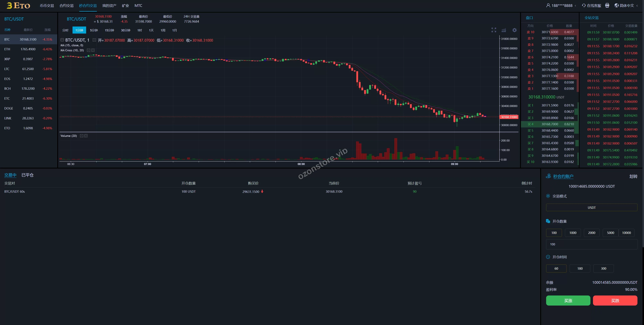Image resolution: width=644 pixels, height=325 pixels.
Task: Open MA Cross indicator settings gear
Action: 88,50
